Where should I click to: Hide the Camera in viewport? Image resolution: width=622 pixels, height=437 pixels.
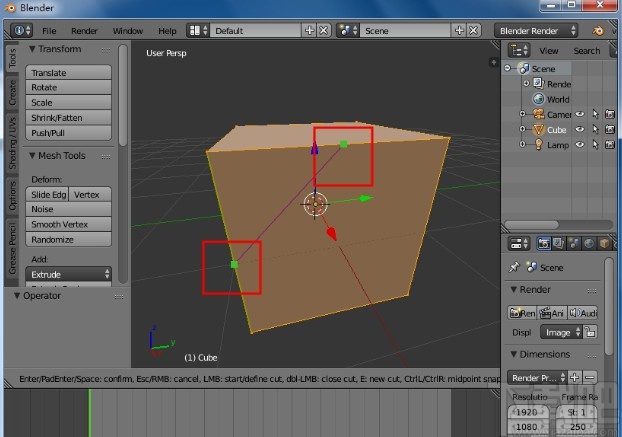(580, 114)
